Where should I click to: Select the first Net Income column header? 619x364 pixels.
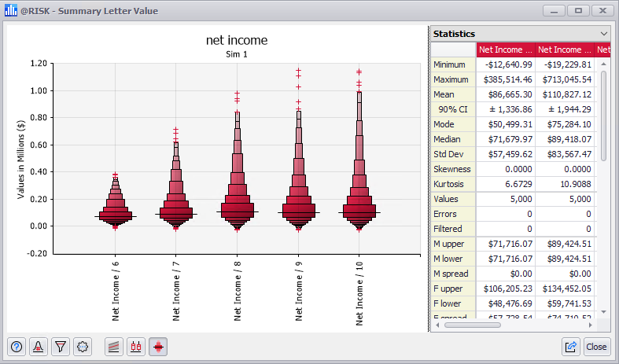pos(506,50)
